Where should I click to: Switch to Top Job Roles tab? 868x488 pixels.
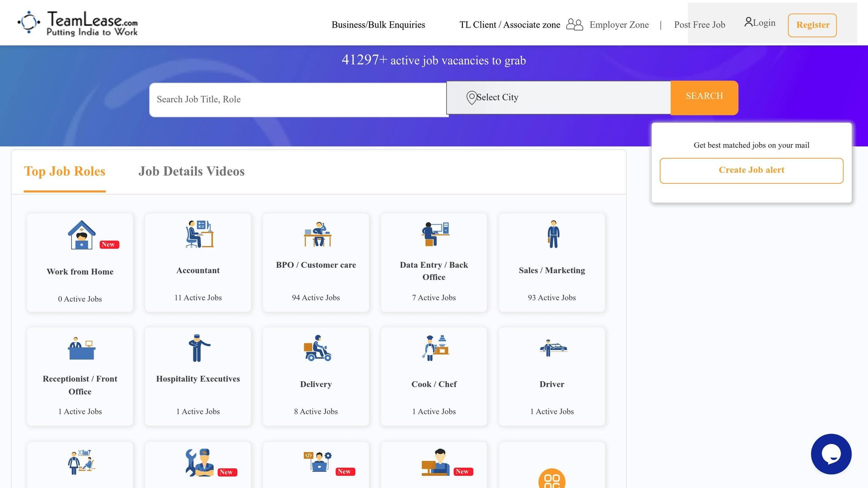64,171
